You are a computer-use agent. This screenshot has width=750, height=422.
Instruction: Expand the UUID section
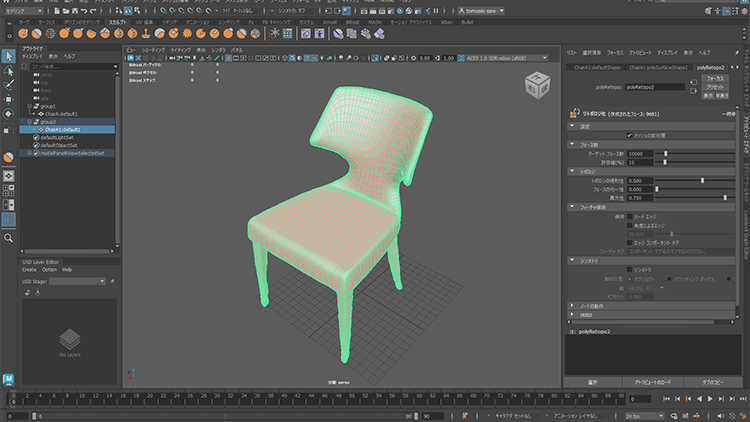click(x=572, y=315)
